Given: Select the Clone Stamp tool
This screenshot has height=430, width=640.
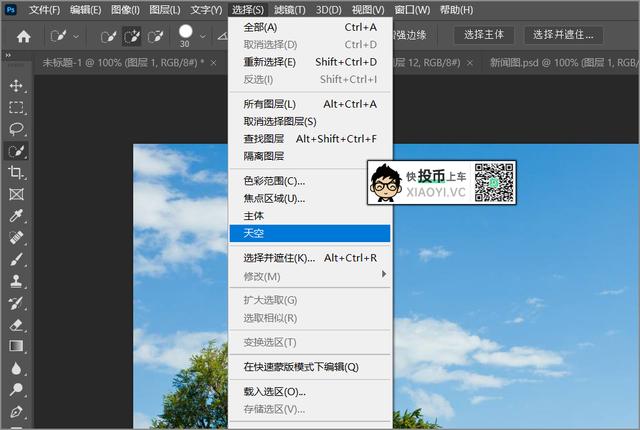Looking at the screenshot, I should click(16, 281).
